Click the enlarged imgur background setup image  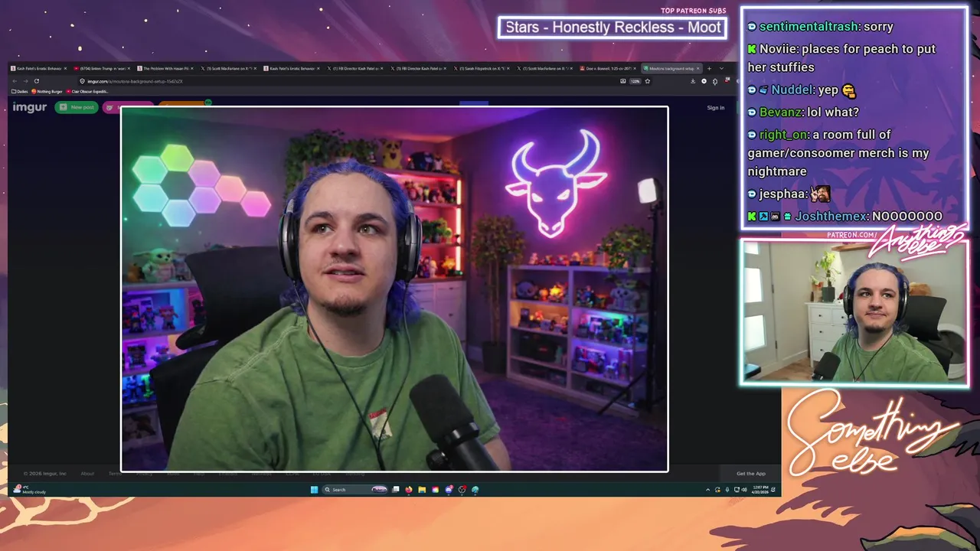[394, 289]
